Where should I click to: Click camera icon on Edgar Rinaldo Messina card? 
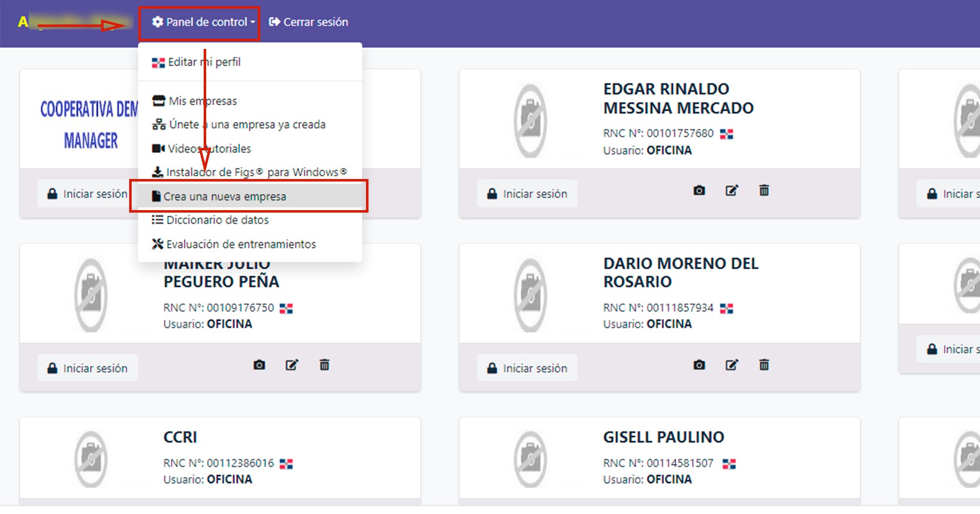pyautogui.click(x=699, y=191)
